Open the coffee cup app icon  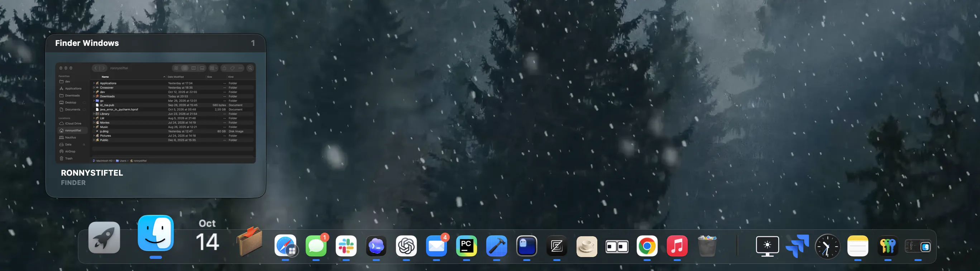tap(587, 246)
